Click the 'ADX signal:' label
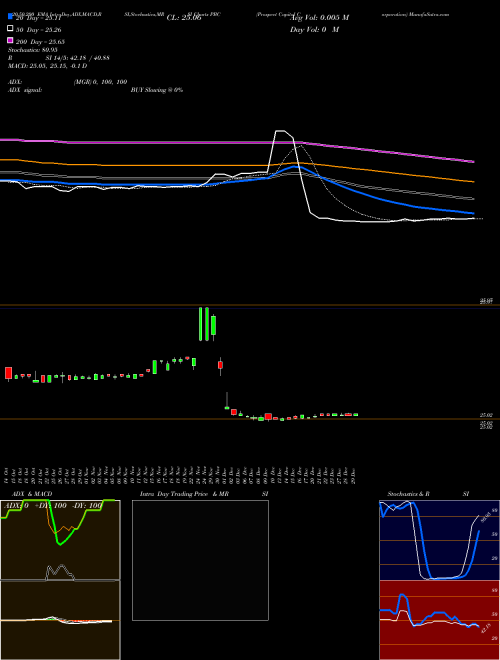 click(25, 90)
